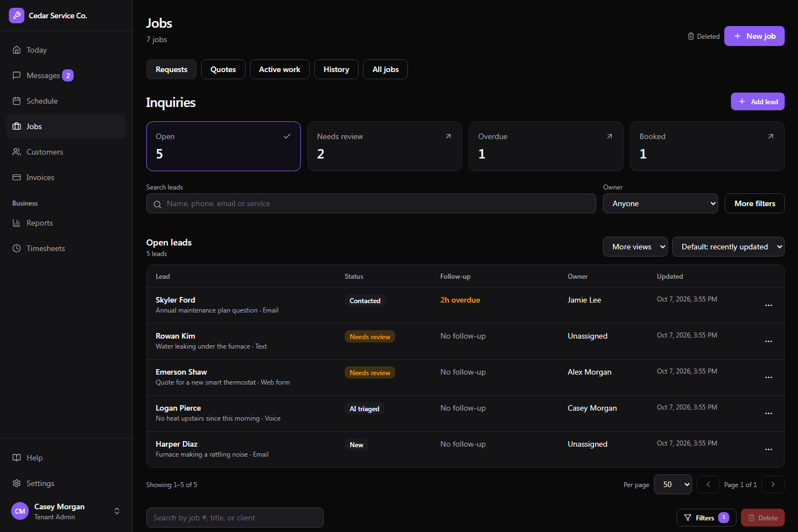Switch to the History tab
The image size is (798, 532).
tap(336, 69)
